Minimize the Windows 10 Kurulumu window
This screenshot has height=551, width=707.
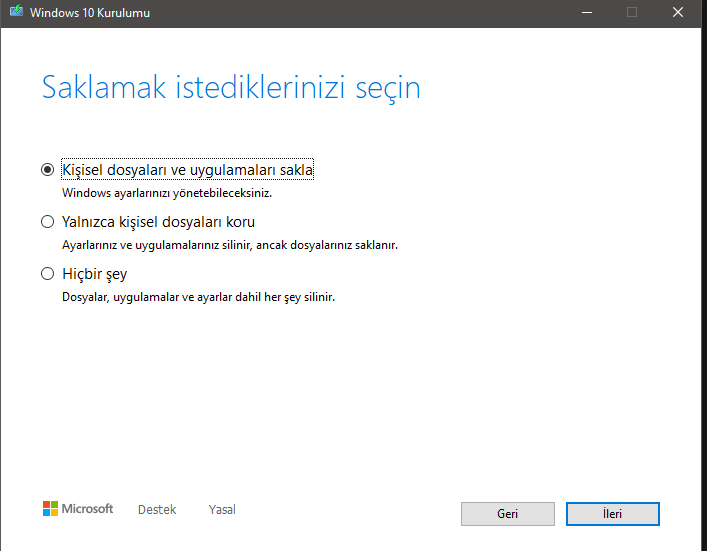pyautogui.click(x=587, y=13)
